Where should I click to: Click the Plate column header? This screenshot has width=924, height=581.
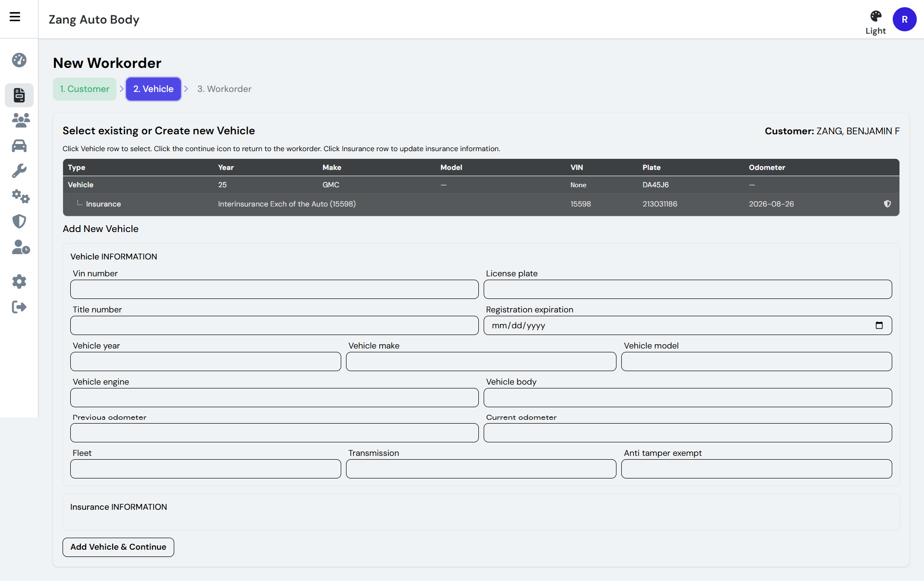tap(652, 168)
